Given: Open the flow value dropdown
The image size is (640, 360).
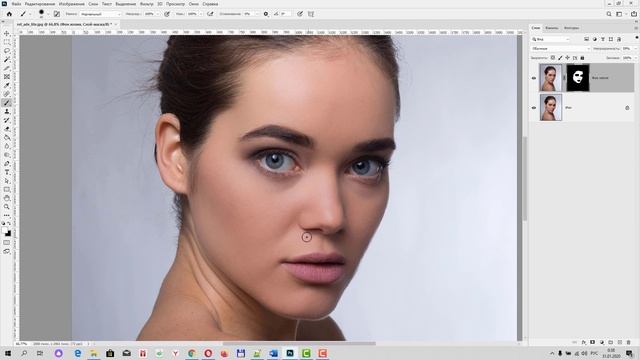Looking at the screenshot, I should click(x=201, y=14).
